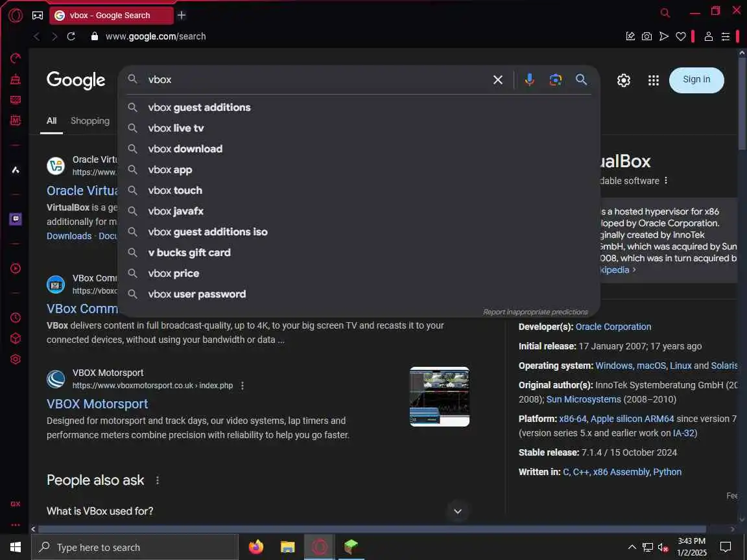Open Easy Setup sliders icon

coord(726,36)
